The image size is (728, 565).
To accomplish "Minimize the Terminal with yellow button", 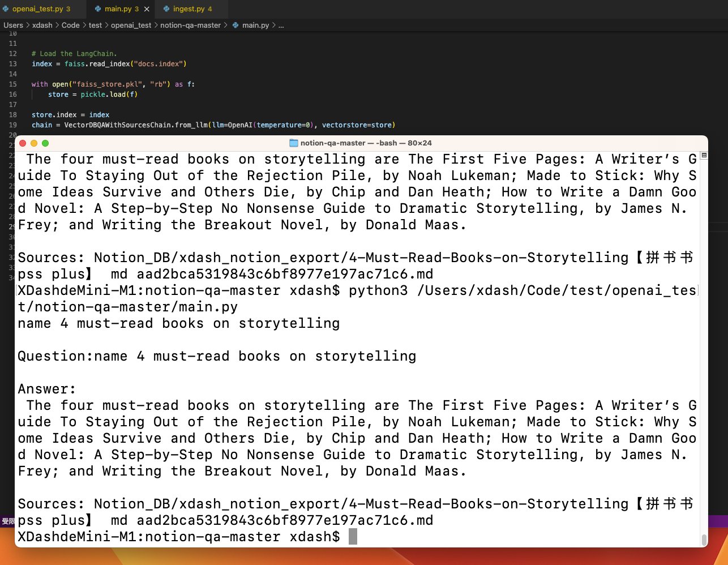I will 34,143.
